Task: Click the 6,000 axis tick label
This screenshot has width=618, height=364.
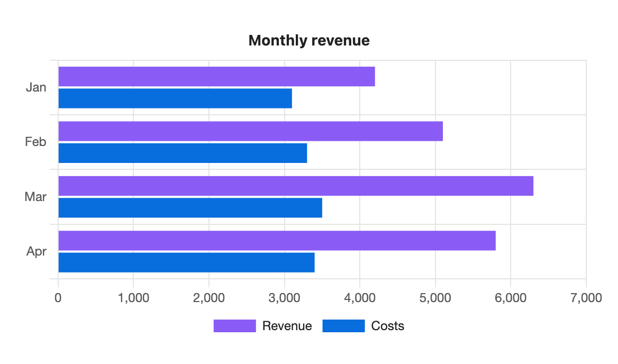Action: coord(511,298)
